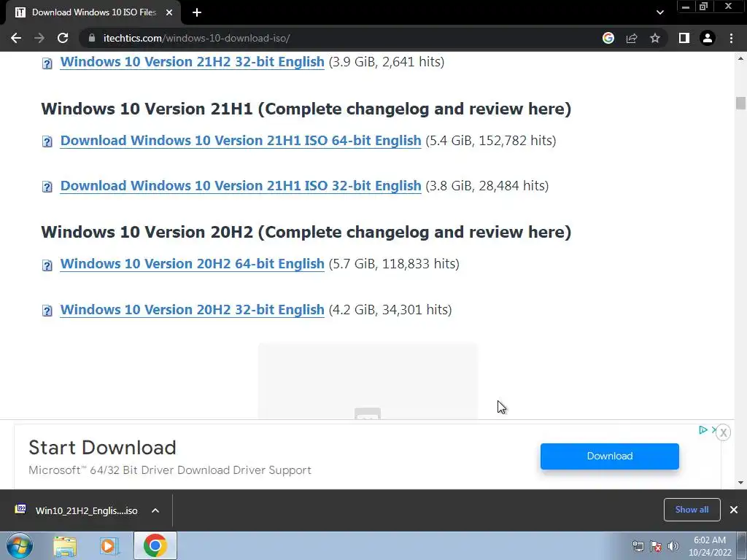Launch Windows Media Player from taskbar
Viewport: 747px width, 560px height.
click(109, 546)
